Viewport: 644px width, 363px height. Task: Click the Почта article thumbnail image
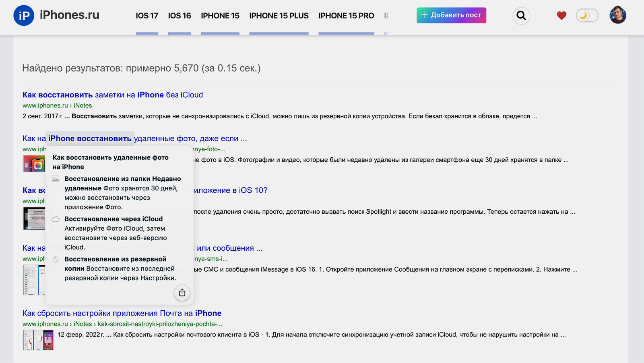pyautogui.click(x=38, y=340)
